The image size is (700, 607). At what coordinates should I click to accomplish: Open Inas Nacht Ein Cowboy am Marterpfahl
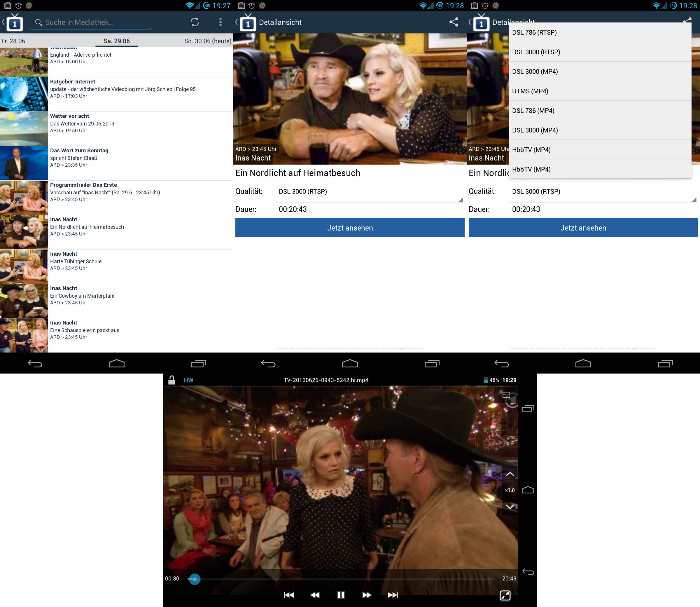pyautogui.click(x=116, y=301)
